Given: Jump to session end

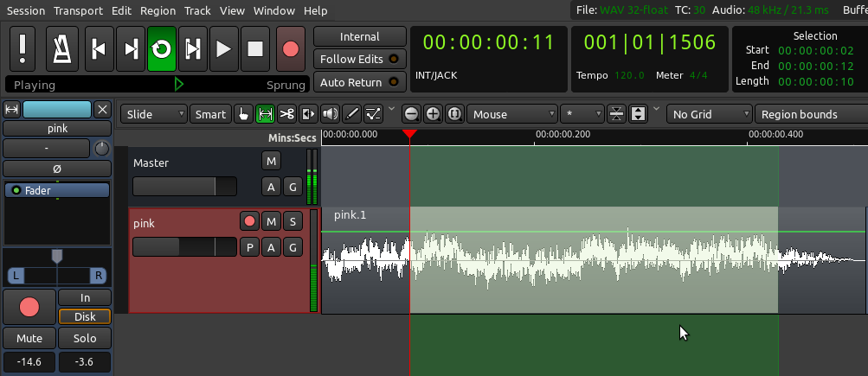Looking at the screenshot, I should point(131,48).
